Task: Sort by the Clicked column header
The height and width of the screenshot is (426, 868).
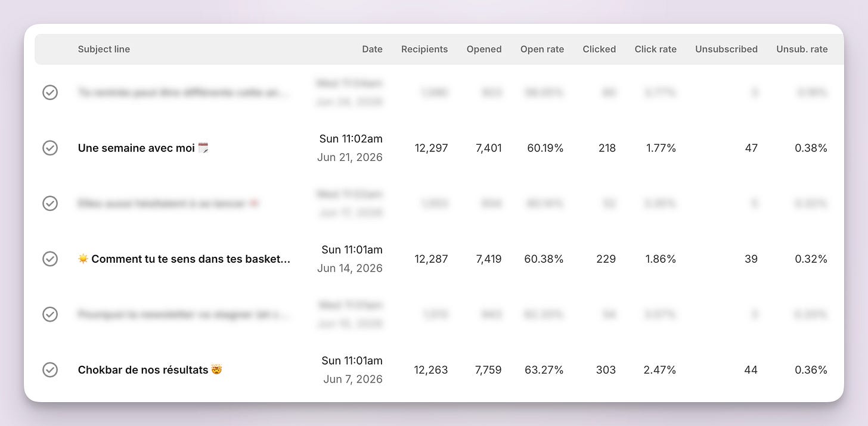Action: pos(599,49)
